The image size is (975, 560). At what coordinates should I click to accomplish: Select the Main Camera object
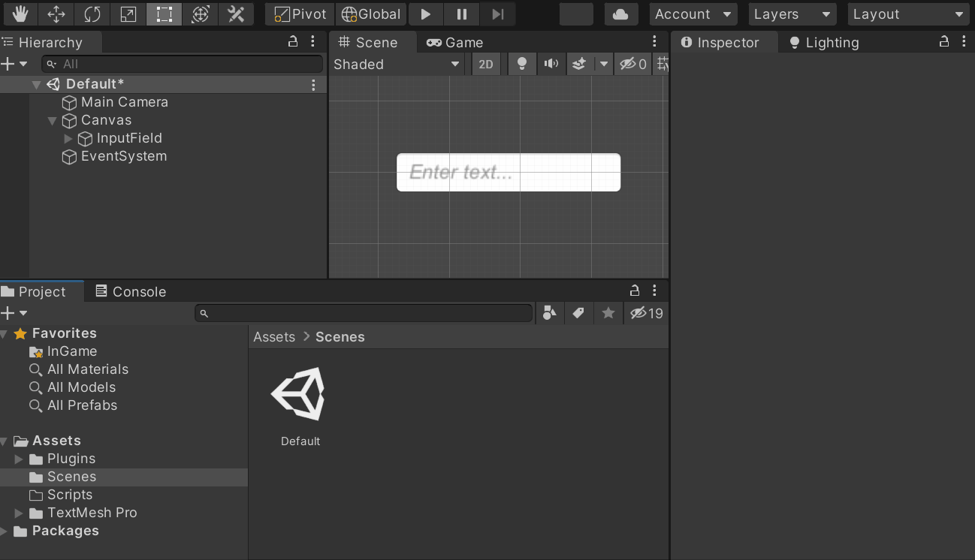[x=124, y=102]
